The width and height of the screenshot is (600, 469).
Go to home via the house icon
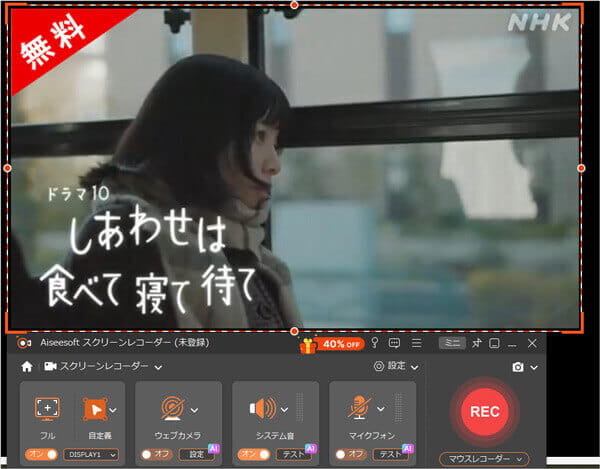(x=27, y=367)
